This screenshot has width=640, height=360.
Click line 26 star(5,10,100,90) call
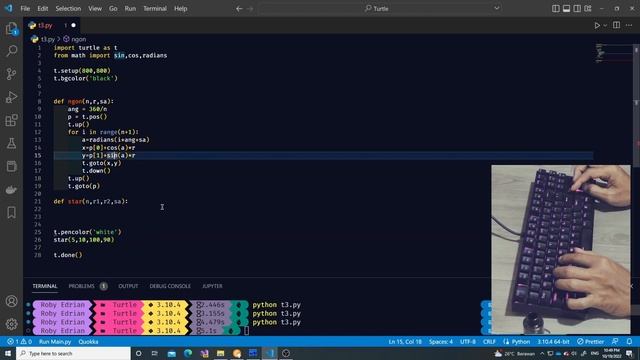click(84, 240)
